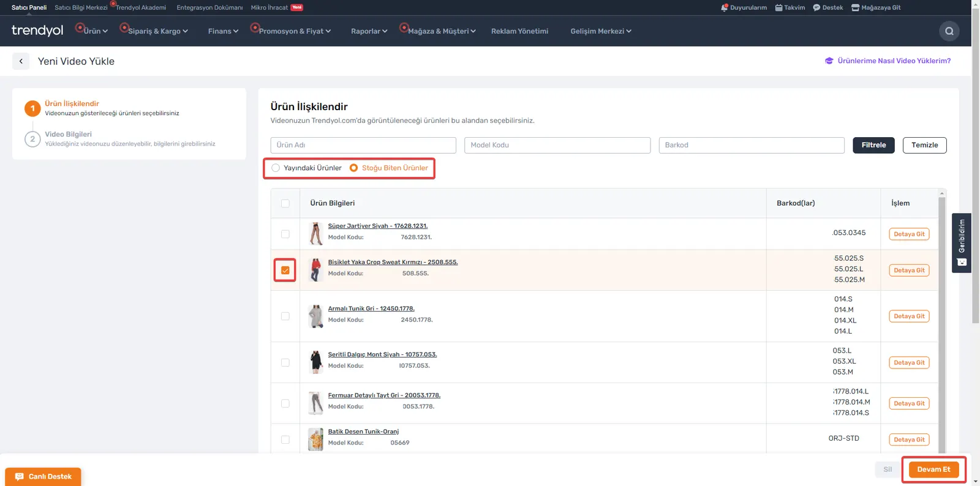
Task: Click the trendyol logo
Action: pyautogui.click(x=37, y=31)
